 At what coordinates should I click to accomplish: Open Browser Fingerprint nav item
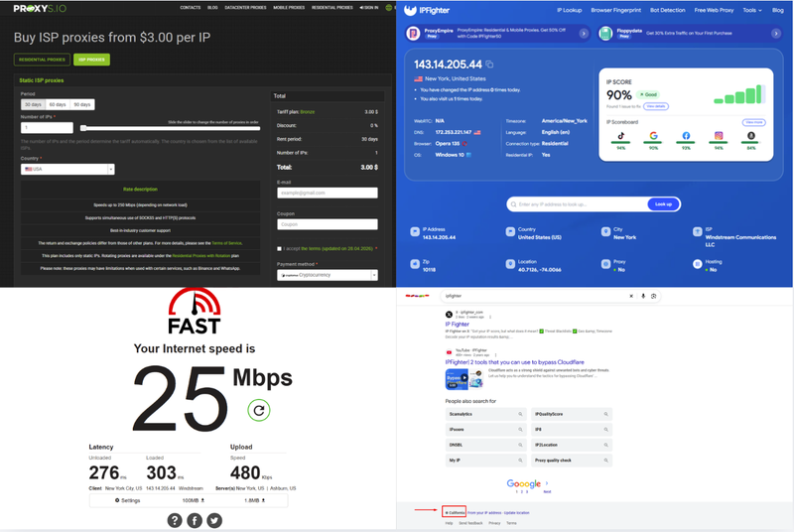[615, 10]
